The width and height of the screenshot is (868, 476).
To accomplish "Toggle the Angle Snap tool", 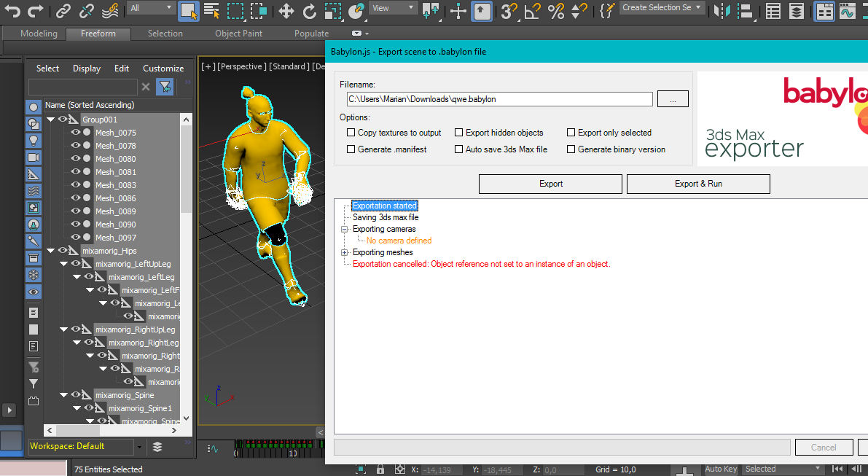I will click(532, 10).
